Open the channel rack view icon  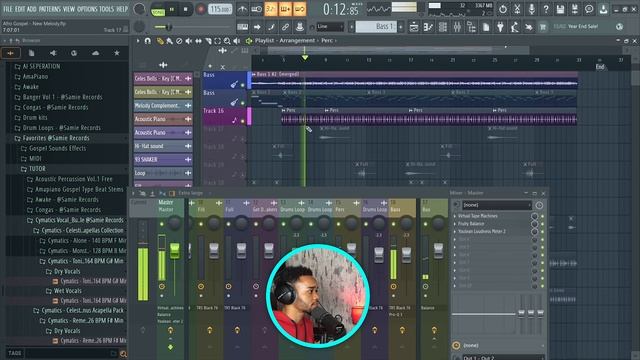(442, 27)
